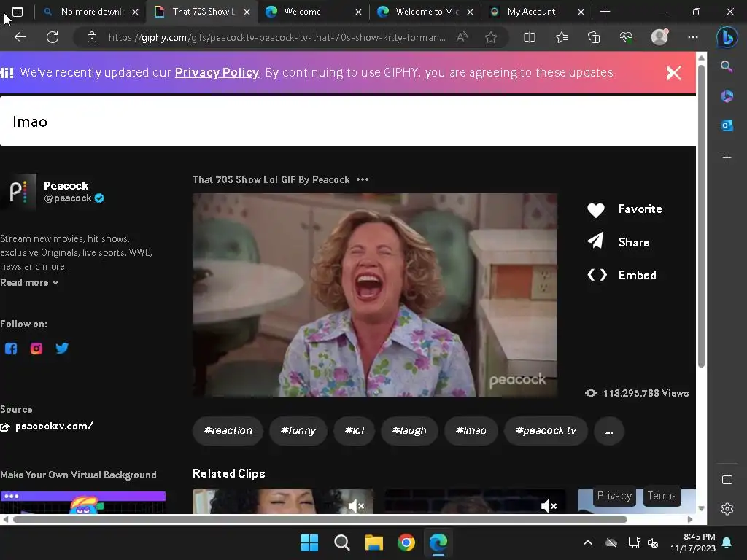The height and width of the screenshot is (560, 747).
Task: Switch to Welcome to Microsoft tab
Action: [425, 12]
